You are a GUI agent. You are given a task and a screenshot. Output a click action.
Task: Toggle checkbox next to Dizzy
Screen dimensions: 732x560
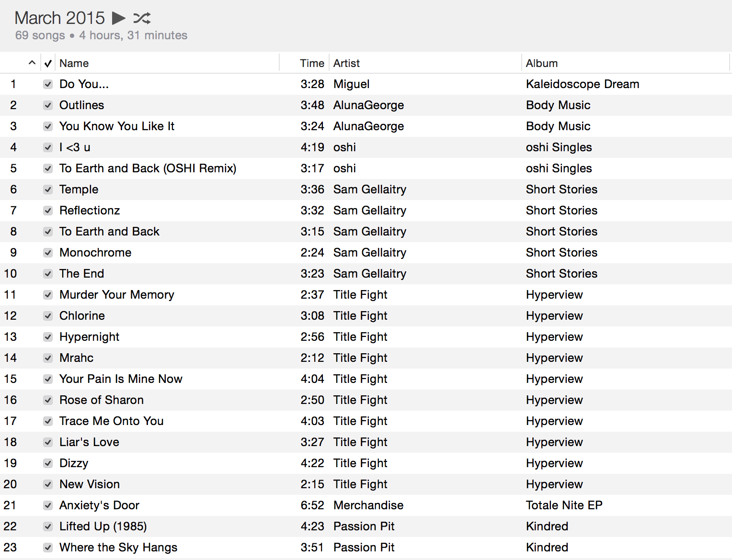point(48,463)
